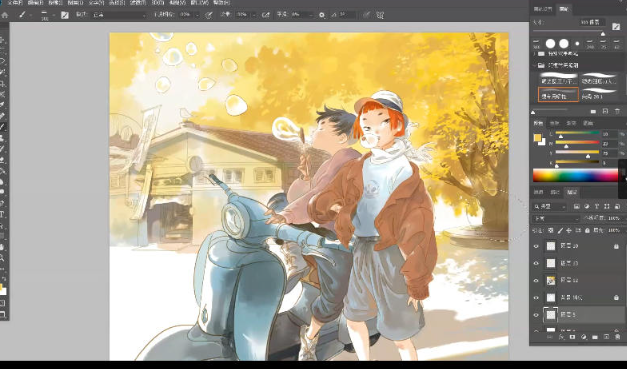The height and width of the screenshot is (369, 627).
Task: Filter layers by type layers T icon
Action: tap(597, 207)
